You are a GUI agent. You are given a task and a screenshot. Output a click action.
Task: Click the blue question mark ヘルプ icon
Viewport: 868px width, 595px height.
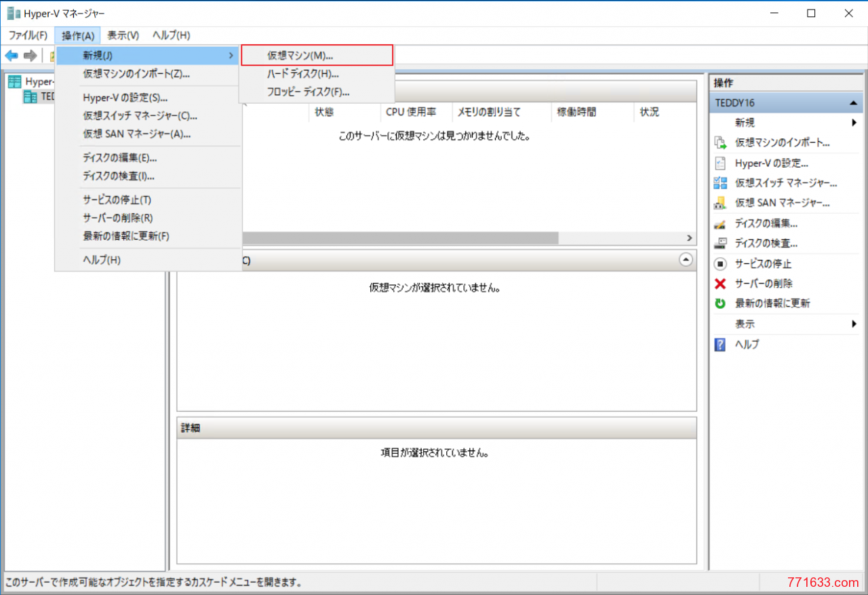coord(720,344)
